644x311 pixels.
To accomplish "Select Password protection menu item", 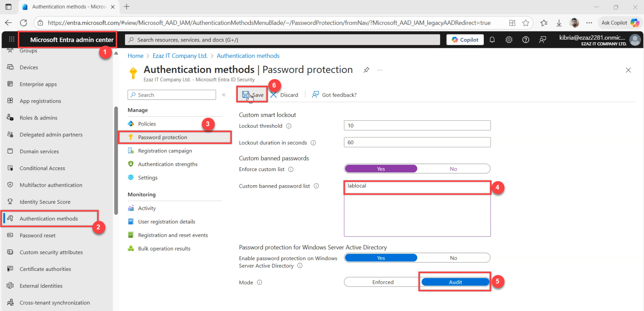I will tap(175, 137).
